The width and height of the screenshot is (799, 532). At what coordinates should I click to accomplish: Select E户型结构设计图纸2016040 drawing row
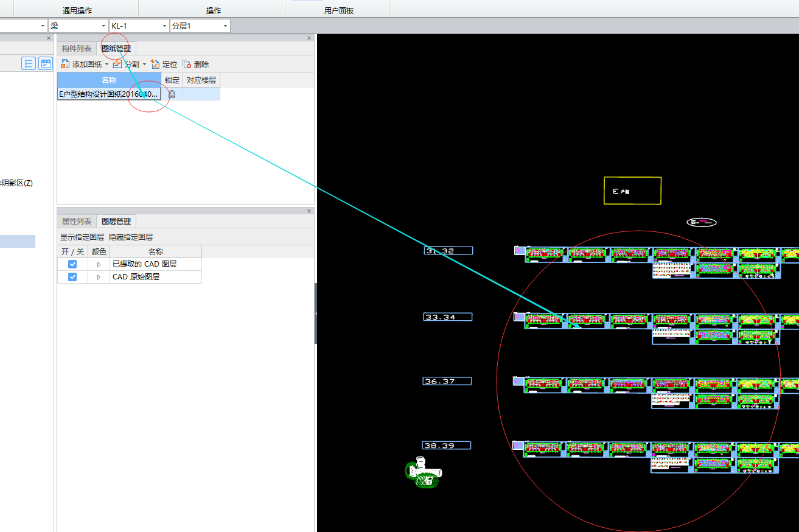(x=110, y=94)
